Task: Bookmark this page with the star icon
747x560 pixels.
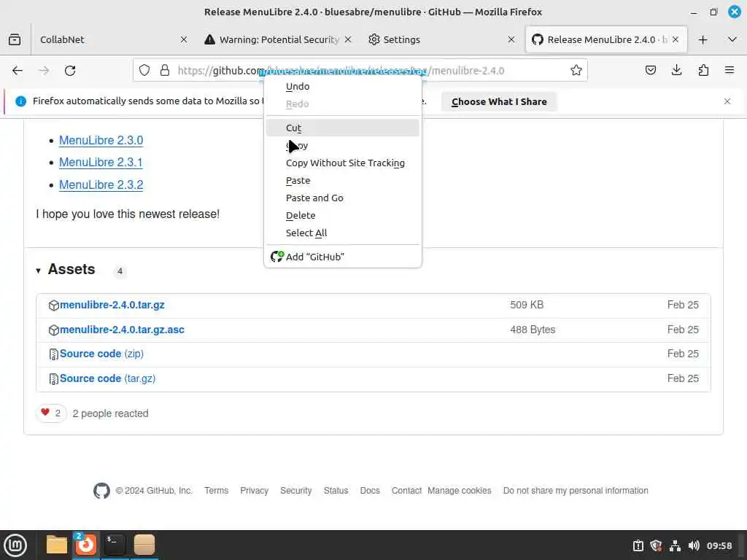Action: click(576, 71)
